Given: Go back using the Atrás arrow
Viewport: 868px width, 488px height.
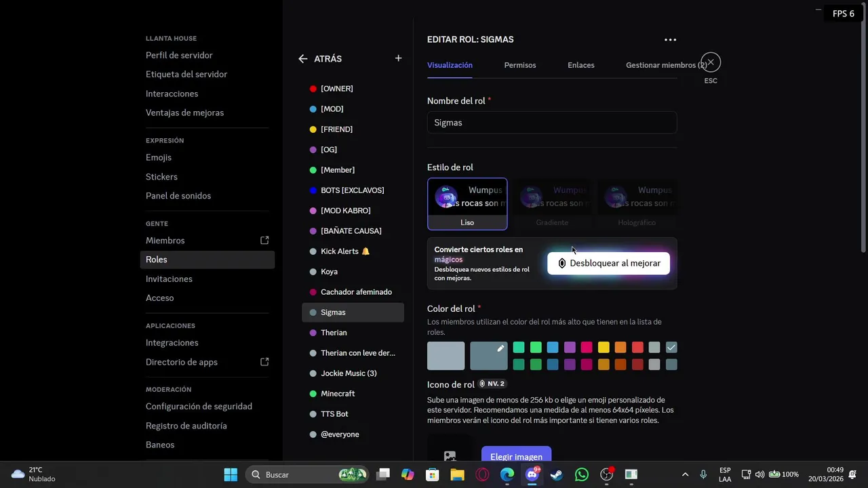Looking at the screenshot, I should 302,59.
